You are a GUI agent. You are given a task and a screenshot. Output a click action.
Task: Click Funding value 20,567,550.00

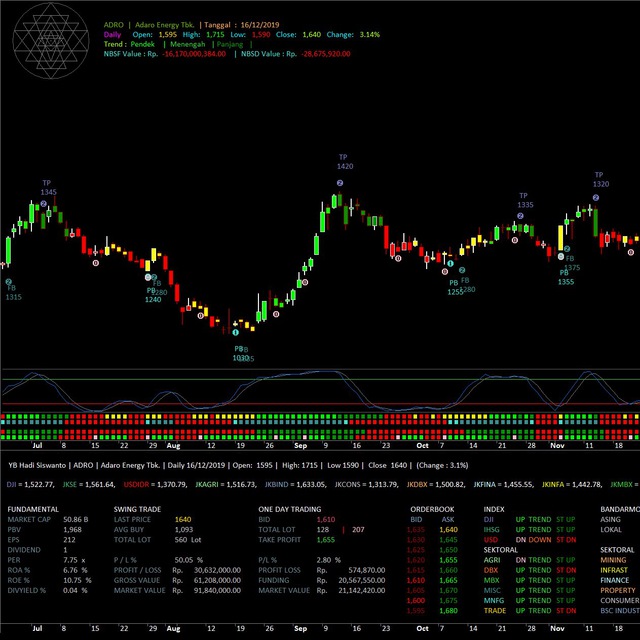[x=362, y=580]
